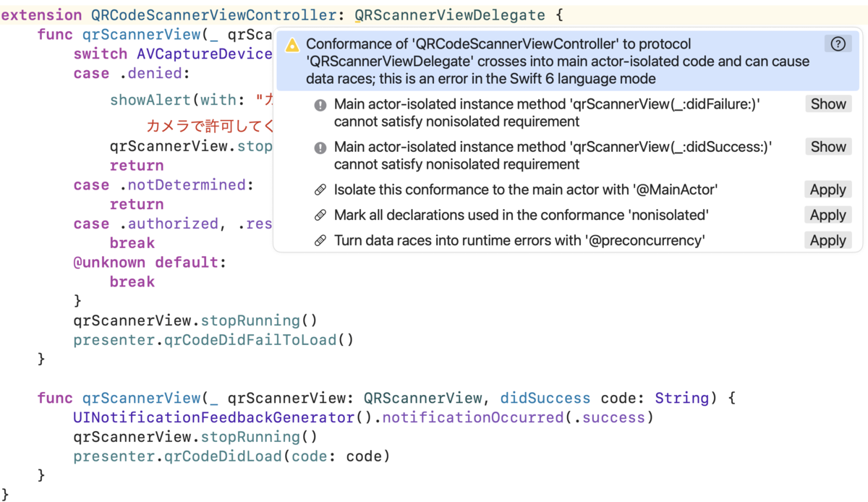The height and width of the screenshot is (502, 868).
Task: Click the yellow warning triangle icon
Action: pyautogui.click(x=292, y=45)
